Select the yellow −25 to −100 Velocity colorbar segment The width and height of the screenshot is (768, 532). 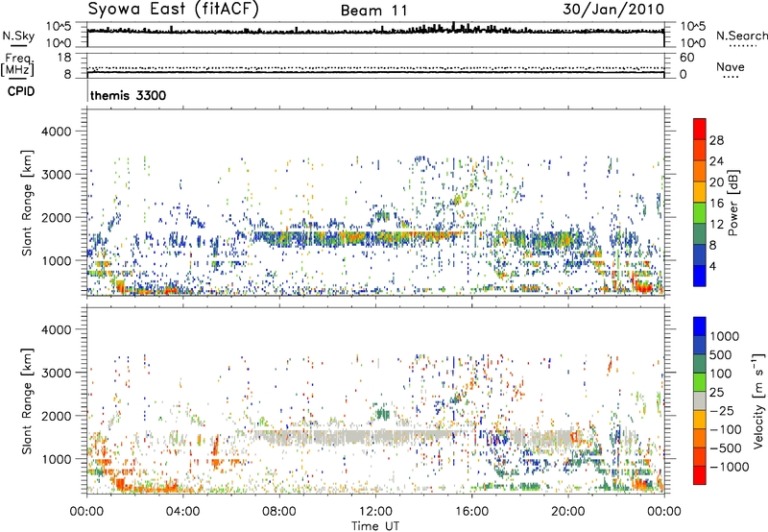(700, 420)
